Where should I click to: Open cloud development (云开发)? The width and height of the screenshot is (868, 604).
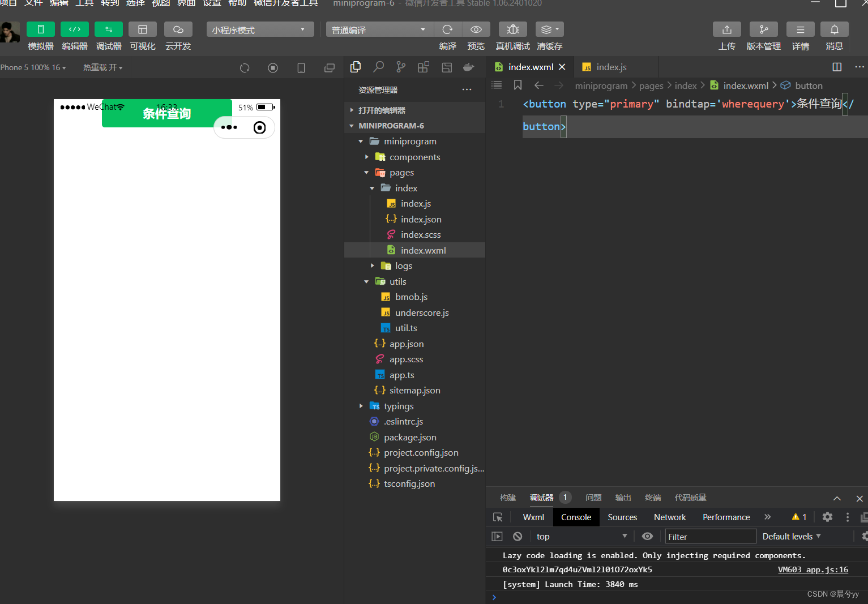pos(178,29)
